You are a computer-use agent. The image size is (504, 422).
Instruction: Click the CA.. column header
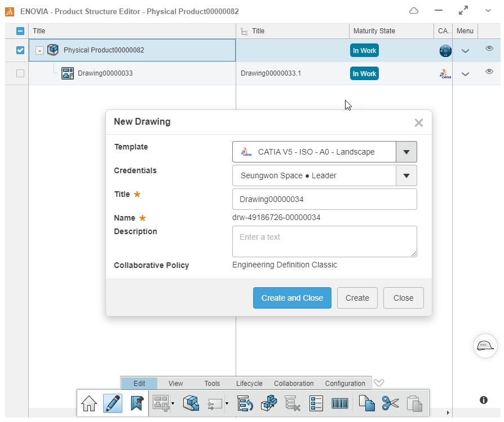(443, 31)
